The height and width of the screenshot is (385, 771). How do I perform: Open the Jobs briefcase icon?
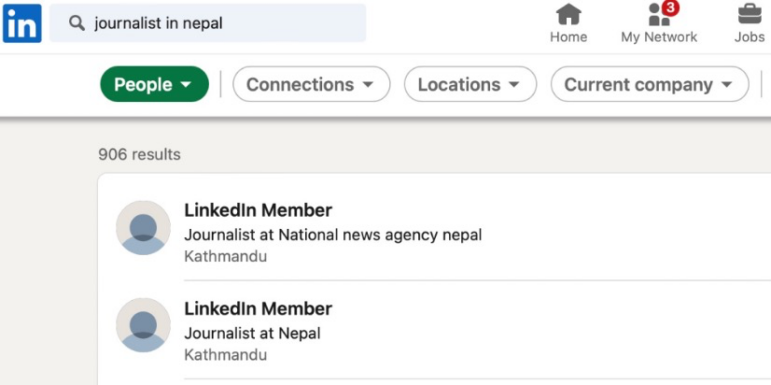[x=749, y=14]
